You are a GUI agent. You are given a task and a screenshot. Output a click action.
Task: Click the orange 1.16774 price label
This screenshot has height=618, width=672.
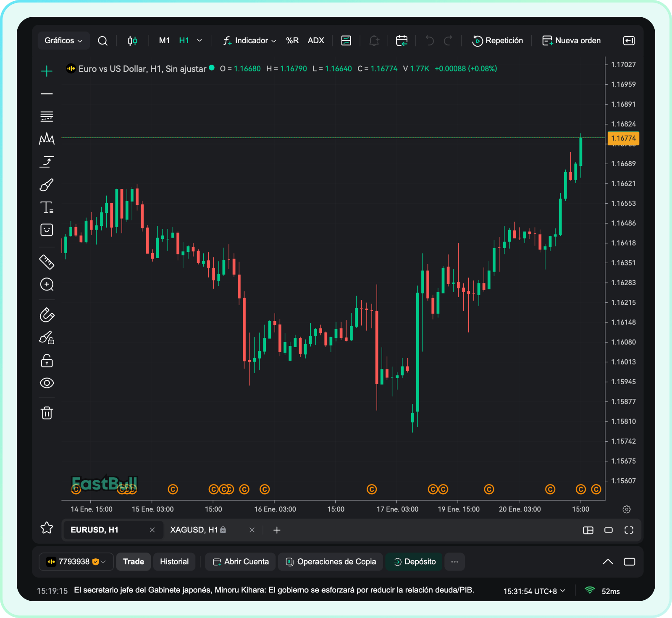pos(623,138)
